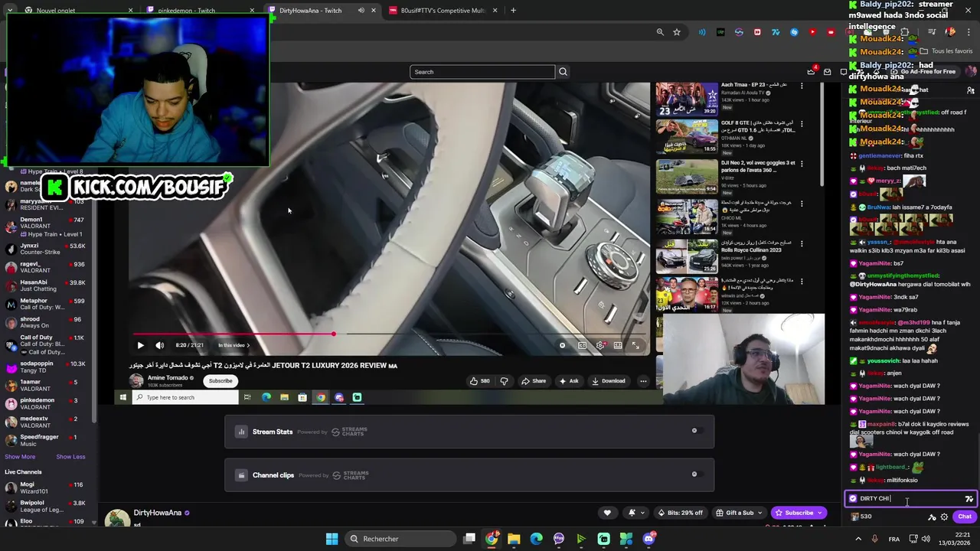
Task: Click the Stream Stats chart icon
Action: coord(241,432)
